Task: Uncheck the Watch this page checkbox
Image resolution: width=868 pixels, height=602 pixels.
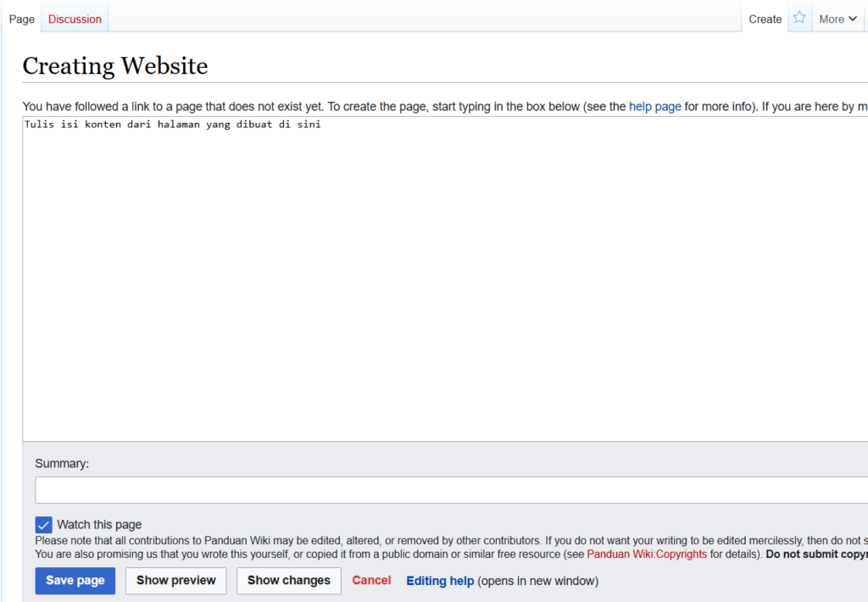Action: (x=43, y=524)
